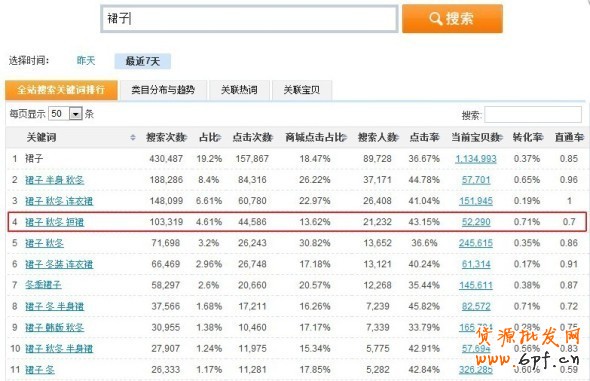
Task: Open the row 5 keyword link 裙子 秋冬
Action: [44, 243]
